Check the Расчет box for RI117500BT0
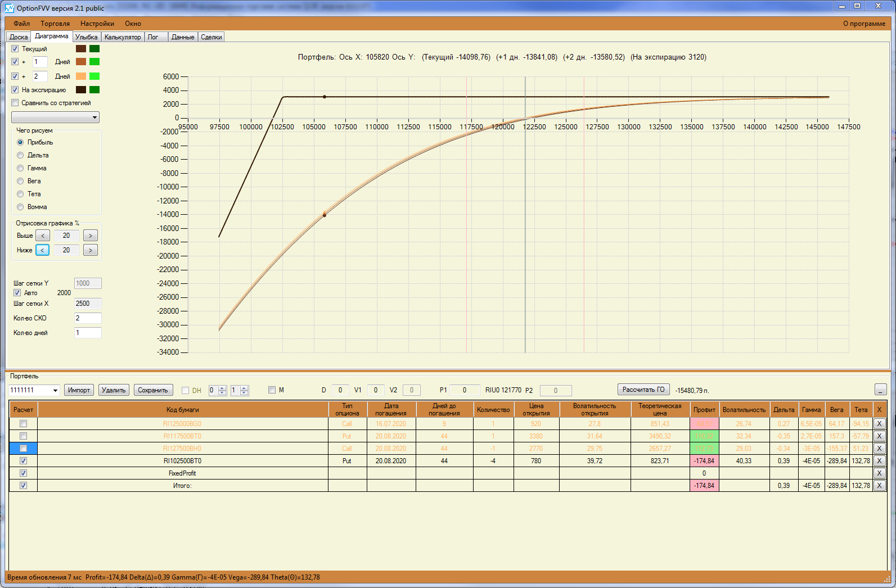This screenshot has width=896, height=588. pos(23,436)
